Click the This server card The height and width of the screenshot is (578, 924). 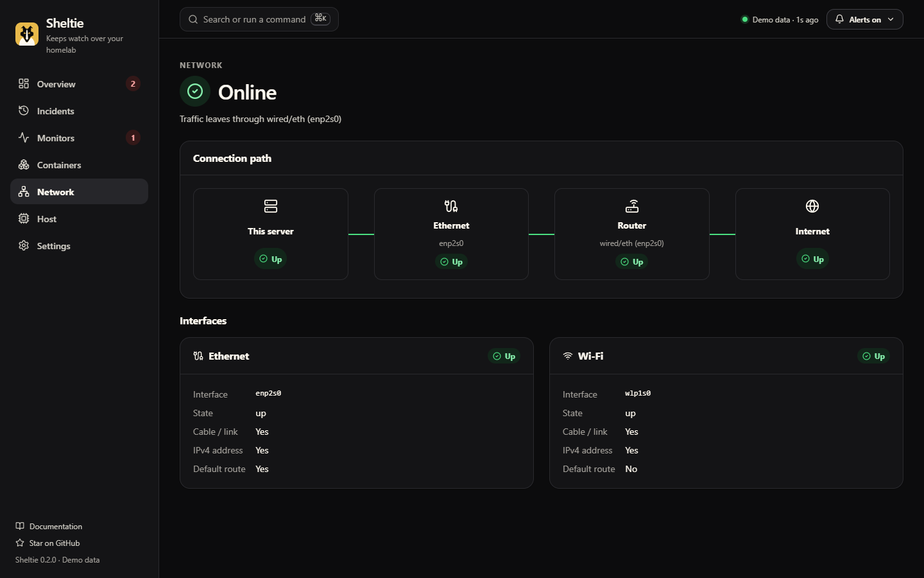271,234
